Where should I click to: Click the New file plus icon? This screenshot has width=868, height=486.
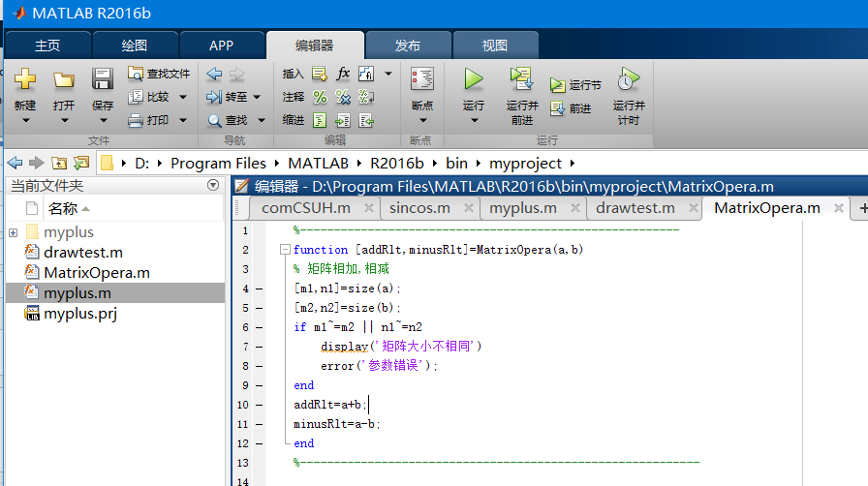[25, 79]
